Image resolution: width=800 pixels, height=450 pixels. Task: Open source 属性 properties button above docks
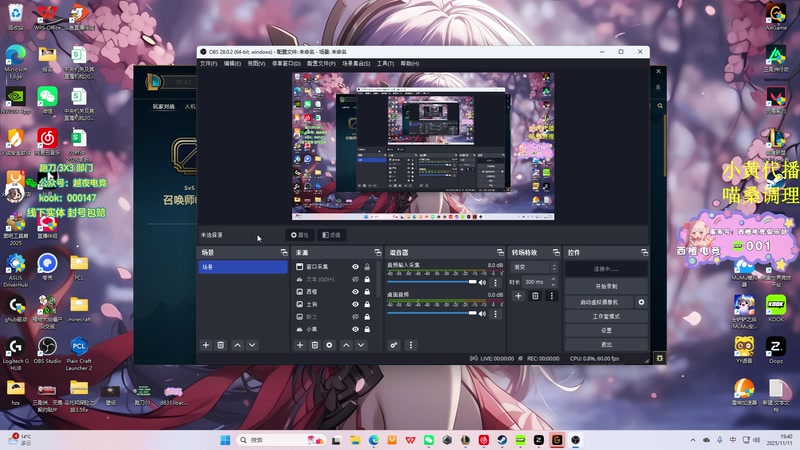click(300, 235)
